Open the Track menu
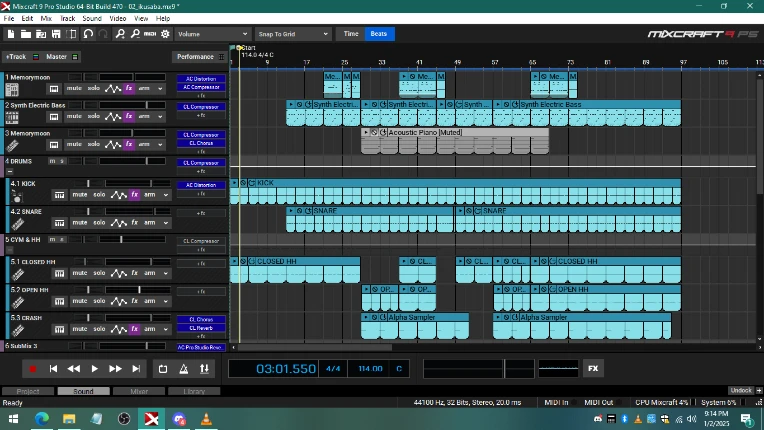764x430 pixels. [67, 19]
